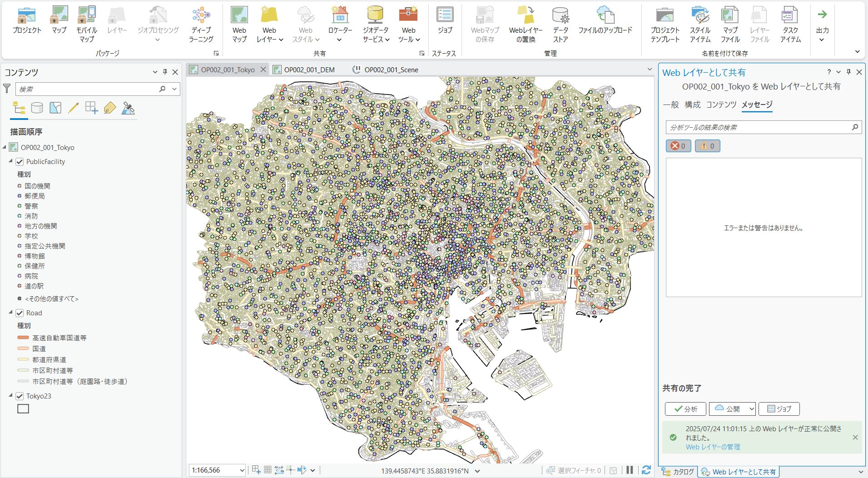Open the Web レイヤーの管理 link
This screenshot has height=478, width=868.
pos(713,447)
